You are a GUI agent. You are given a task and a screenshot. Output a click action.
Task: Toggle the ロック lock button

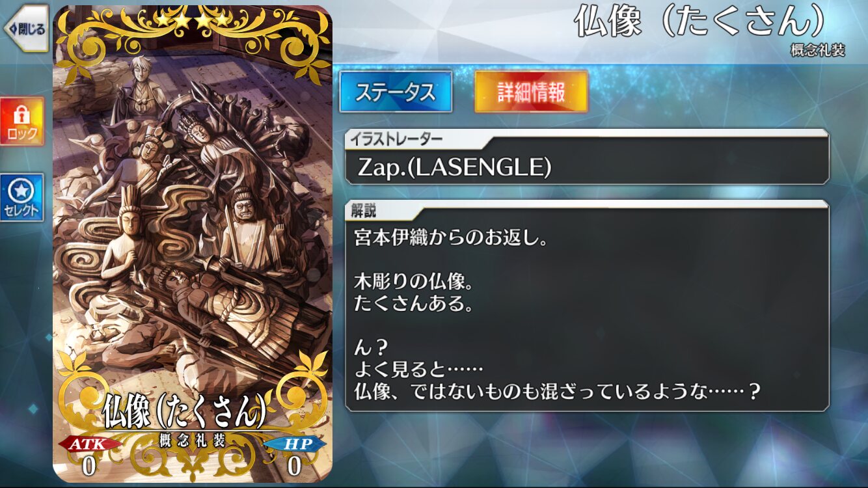[22, 122]
